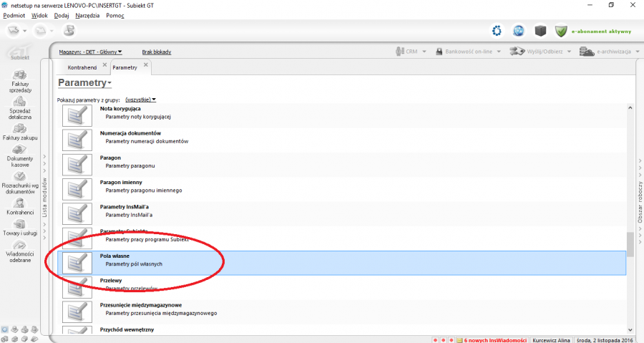Click the Nota korygująca parameter icon
The height and width of the screenshot is (343, 644).
pyautogui.click(x=77, y=115)
